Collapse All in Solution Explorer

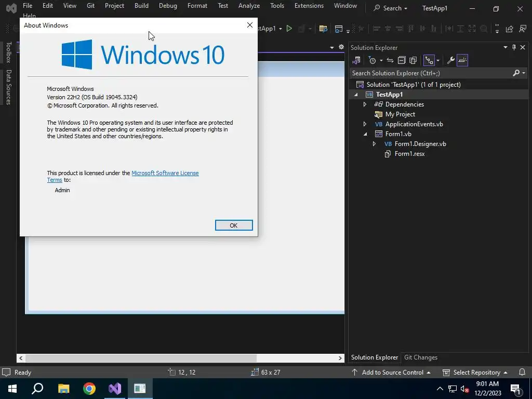click(402, 60)
